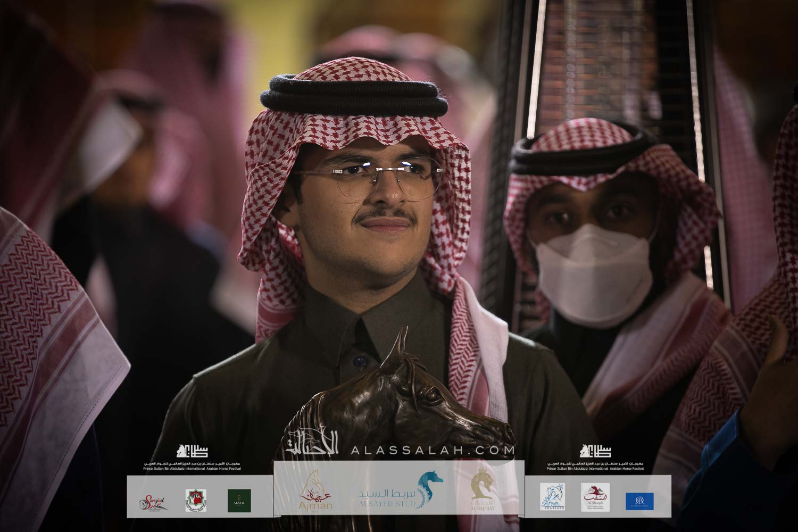798x532 pixels.
Task: Click the ALASSALAH.COM watermark text
Action: pyautogui.click(x=433, y=451)
